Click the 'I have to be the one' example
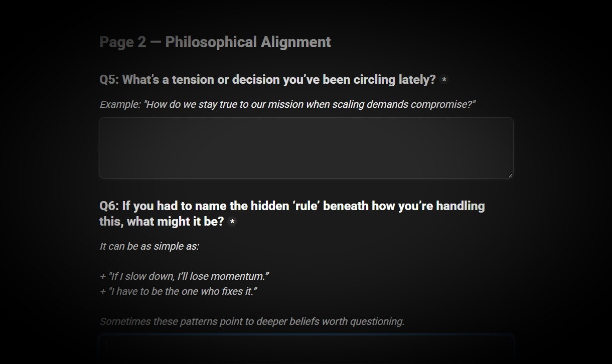Image resolution: width=612 pixels, height=364 pixels. click(x=179, y=291)
